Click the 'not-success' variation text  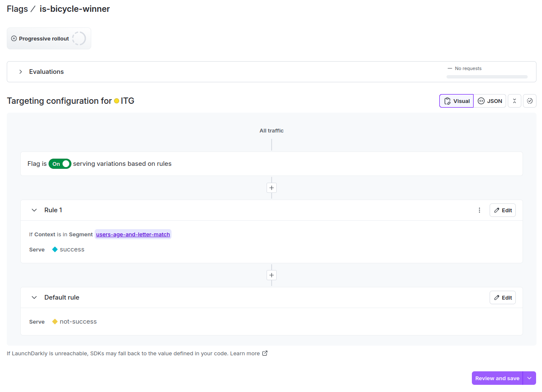coord(78,322)
